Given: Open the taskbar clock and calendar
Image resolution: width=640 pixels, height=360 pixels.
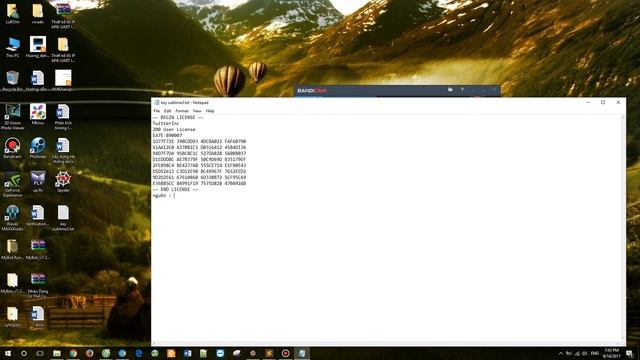Looking at the screenshot, I should pos(611,353).
